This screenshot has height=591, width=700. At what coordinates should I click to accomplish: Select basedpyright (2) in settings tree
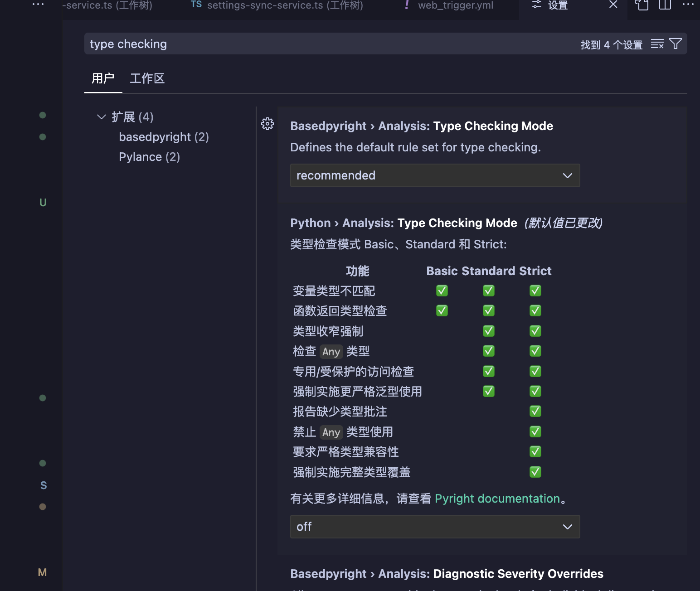pos(164,137)
